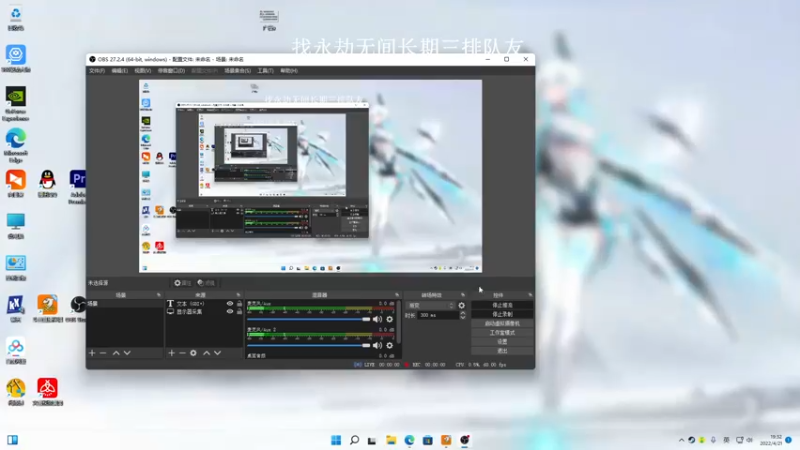Hide the display capture source via eye icon
This screenshot has height=450, width=800.
point(230,311)
